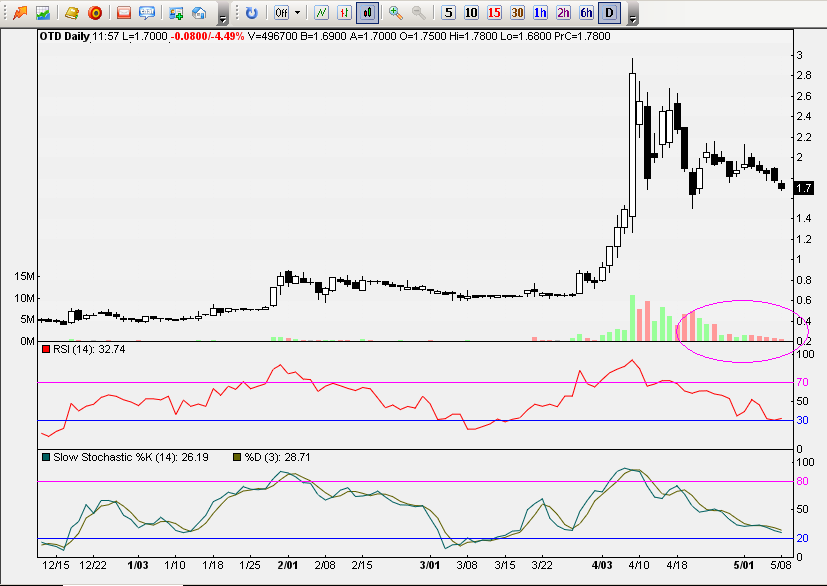Zoom in with the magnifier plus icon

pyautogui.click(x=396, y=13)
